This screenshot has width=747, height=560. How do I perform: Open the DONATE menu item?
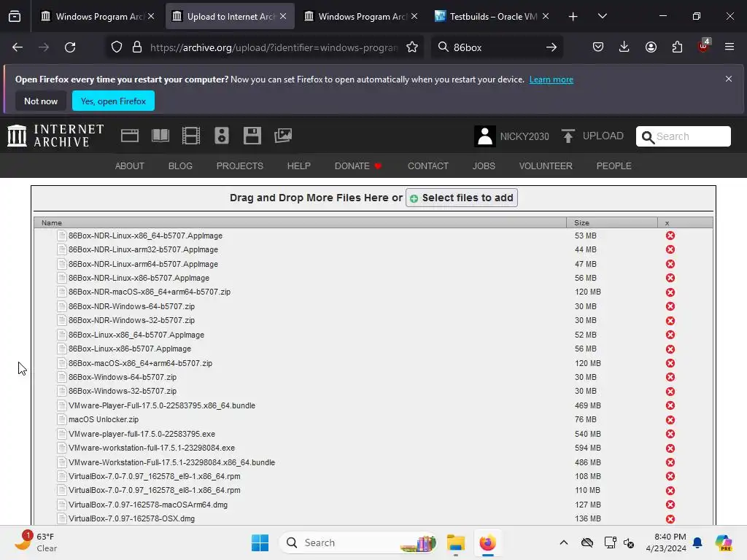[358, 166]
